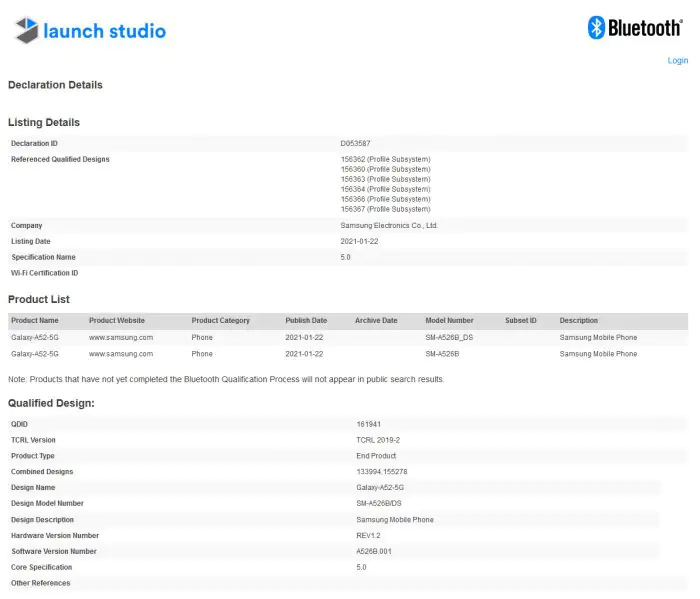This screenshot has width=700, height=599.
Task: Click Galaxy-A52-5G in the SM-A526B_DS row
Action: pos(35,337)
